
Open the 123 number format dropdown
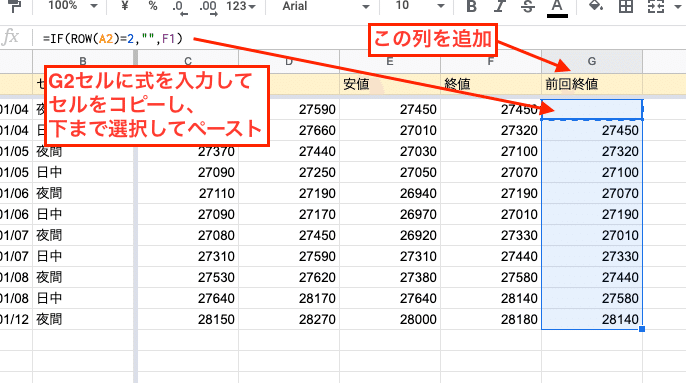241,6
